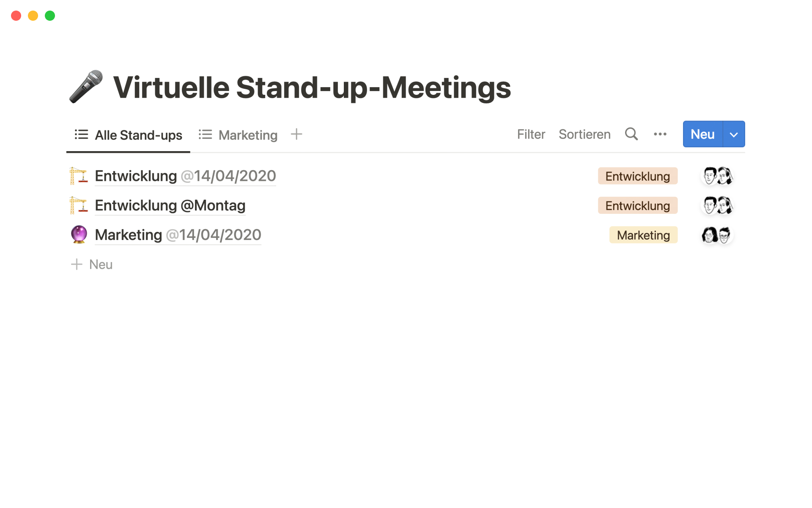This screenshot has width=812, height=508.
Task: Click the microphone page icon
Action: pyautogui.click(x=86, y=87)
